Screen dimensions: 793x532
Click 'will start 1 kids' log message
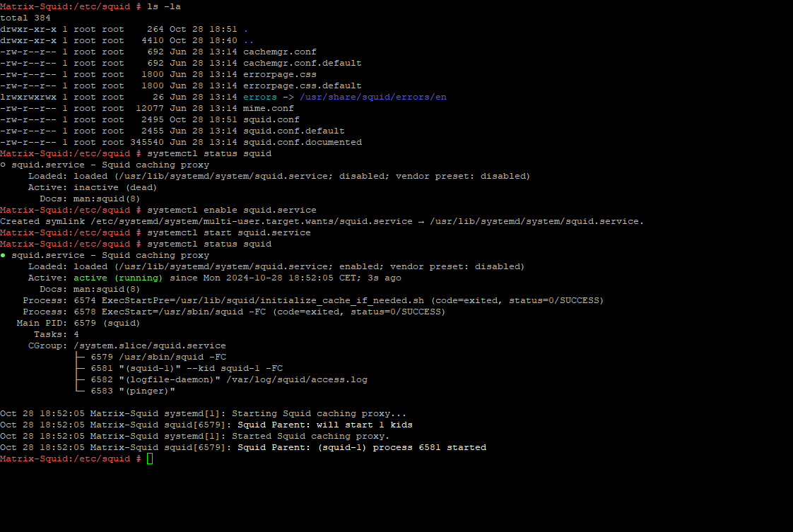pos(365,425)
